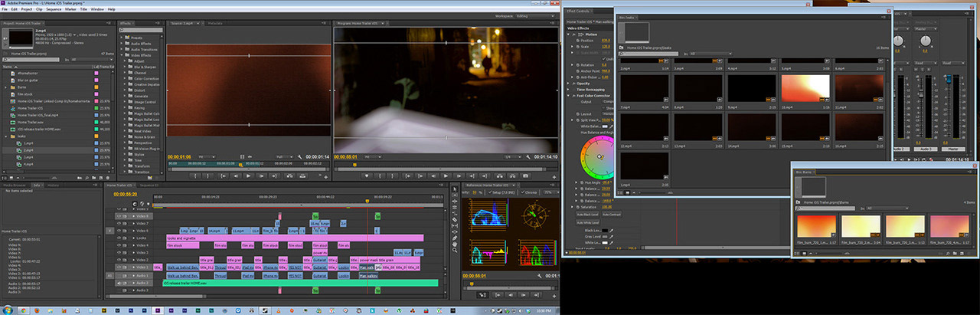Click the timeline timecode 00:00:55:20
Viewport: 980px width, 315px height.
125,194
